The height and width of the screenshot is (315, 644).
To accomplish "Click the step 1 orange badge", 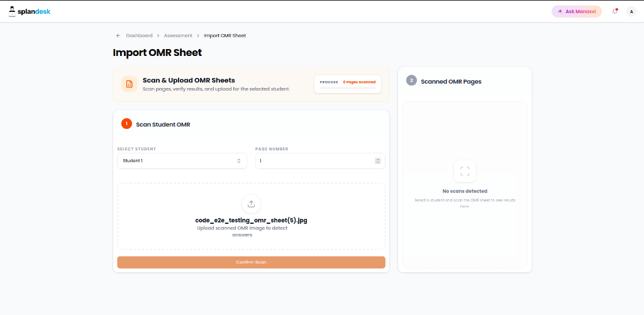I will pyautogui.click(x=126, y=124).
